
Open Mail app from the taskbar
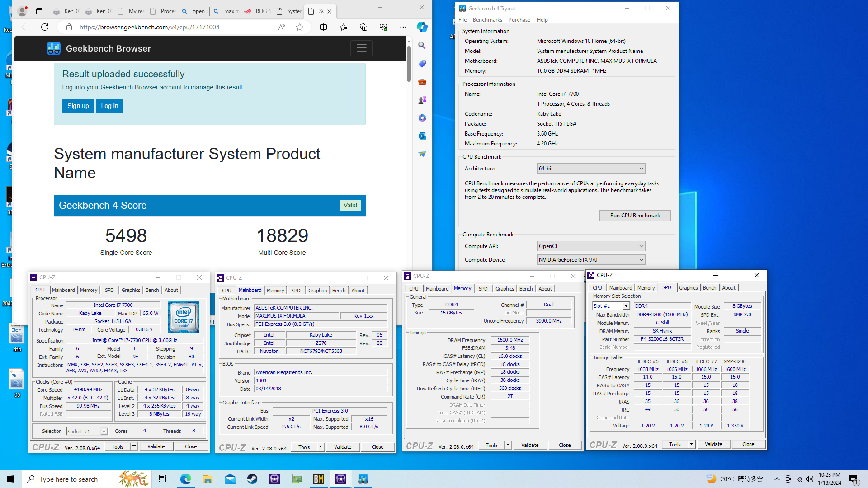tap(230, 479)
